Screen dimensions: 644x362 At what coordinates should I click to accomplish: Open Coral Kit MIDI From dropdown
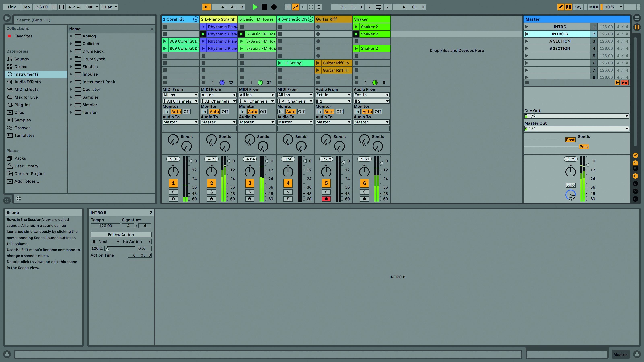pos(180,95)
